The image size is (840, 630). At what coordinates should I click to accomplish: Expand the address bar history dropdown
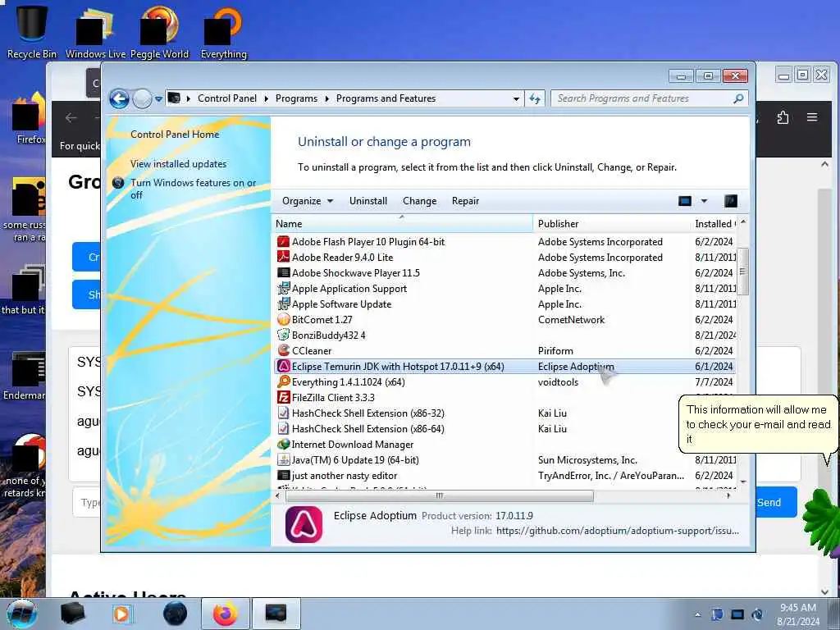[x=516, y=98]
